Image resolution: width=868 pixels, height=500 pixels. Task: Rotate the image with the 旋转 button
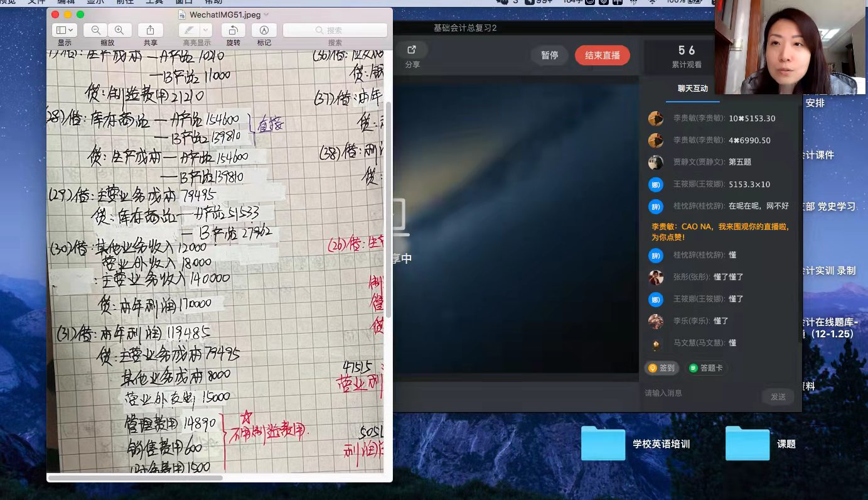pos(233,30)
